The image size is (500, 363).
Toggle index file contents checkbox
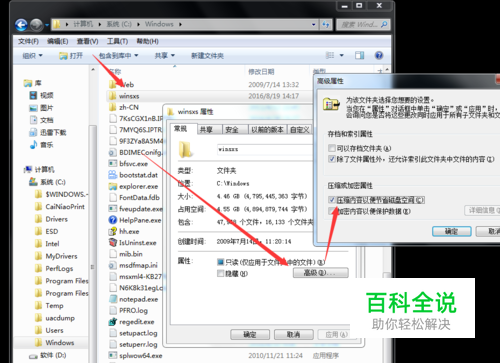pyautogui.click(x=332, y=159)
